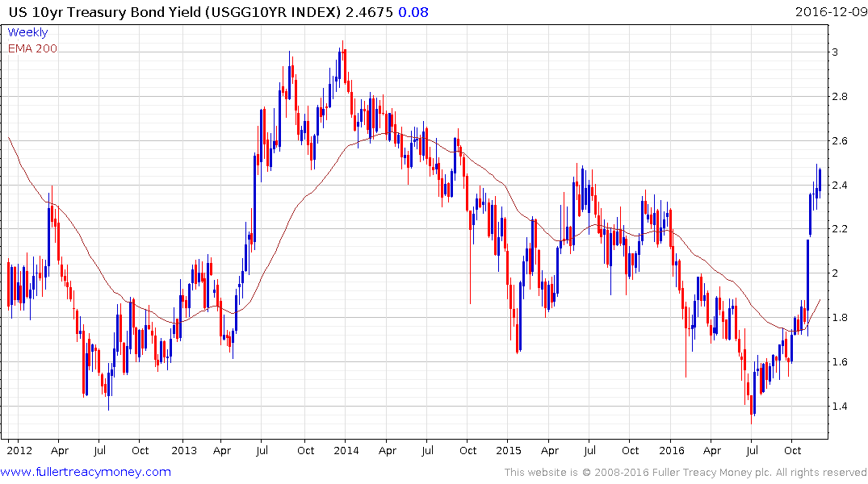Click the 2013 label on the time axis
868x484 pixels.
click(x=184, y=450)
